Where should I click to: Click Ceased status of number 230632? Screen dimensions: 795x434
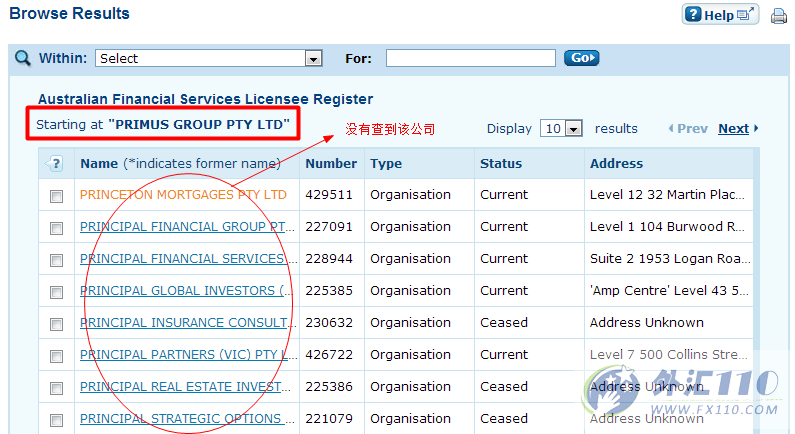click(504, 322)
